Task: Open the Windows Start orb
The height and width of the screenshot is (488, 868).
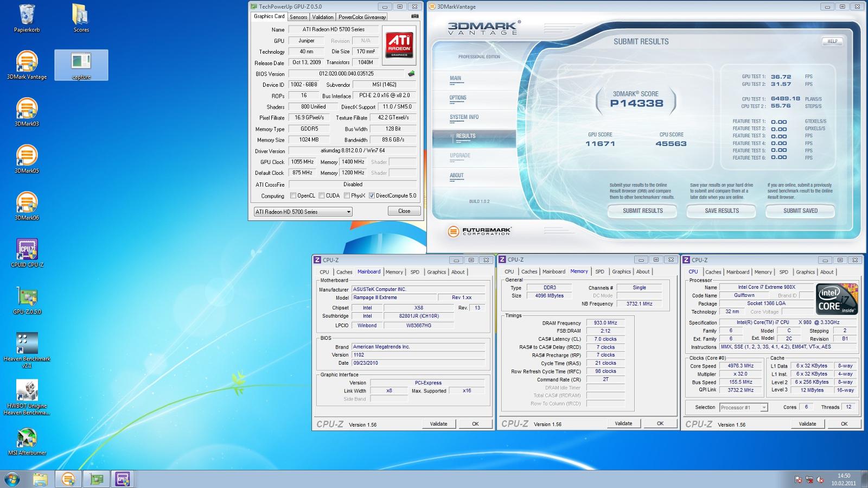Action: coord(12,479)
